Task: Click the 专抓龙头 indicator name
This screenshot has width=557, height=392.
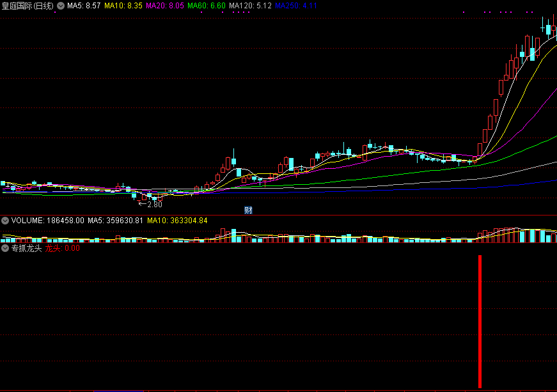Action: tap(26, 248)
